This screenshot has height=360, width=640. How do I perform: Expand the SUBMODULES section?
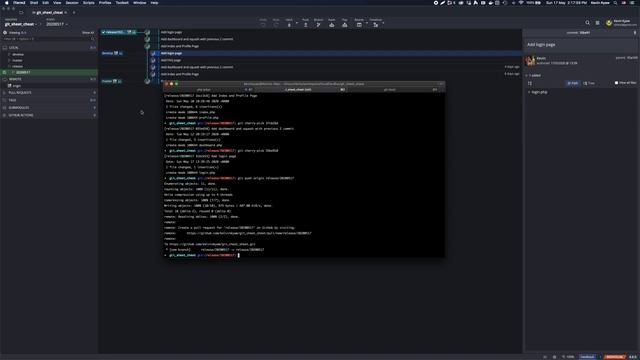point(49,108)
